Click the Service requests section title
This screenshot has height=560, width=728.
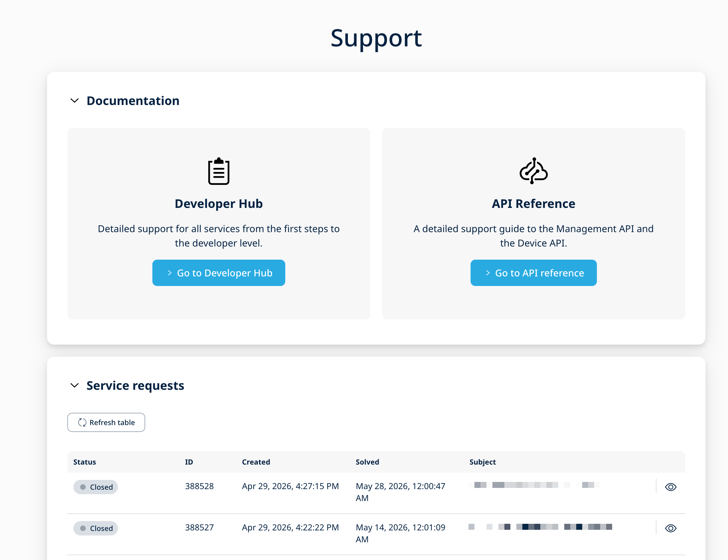pos(135,385)
